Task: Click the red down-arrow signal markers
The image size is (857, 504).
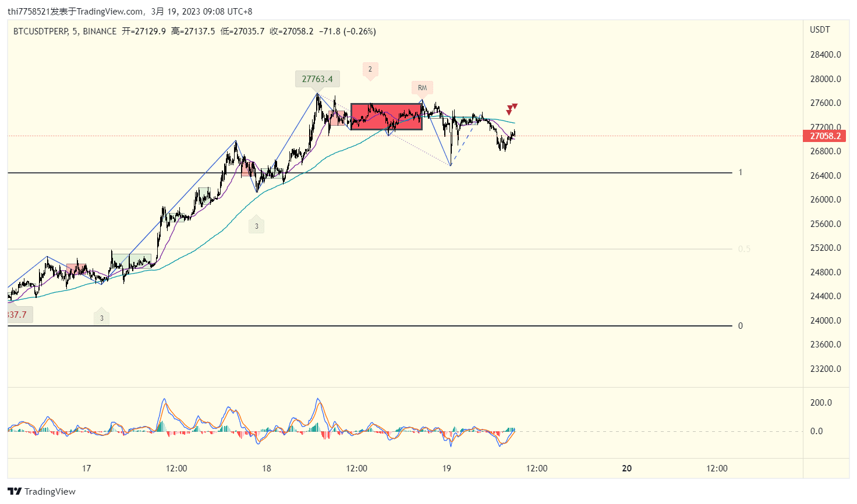Action: tap(512, 109)
